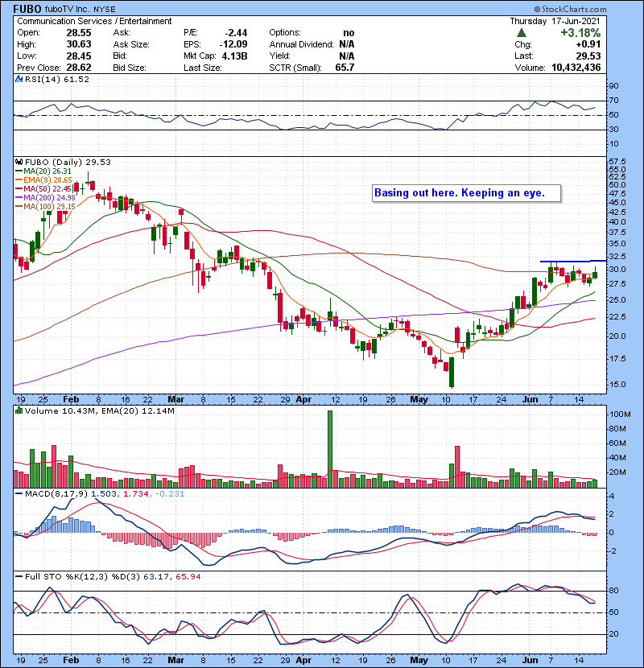This screenshot has width=644, height=668.
Task: Click the Ask Size label
Action: pos(131,44)
